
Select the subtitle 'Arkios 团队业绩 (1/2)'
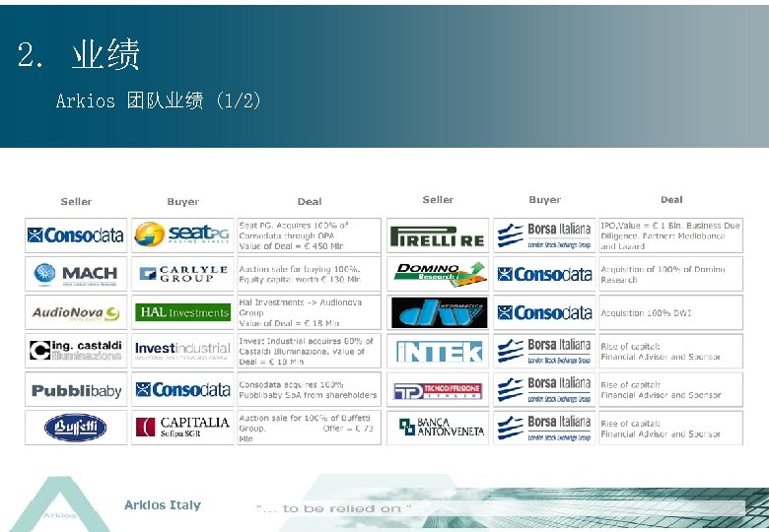[158, 100]
